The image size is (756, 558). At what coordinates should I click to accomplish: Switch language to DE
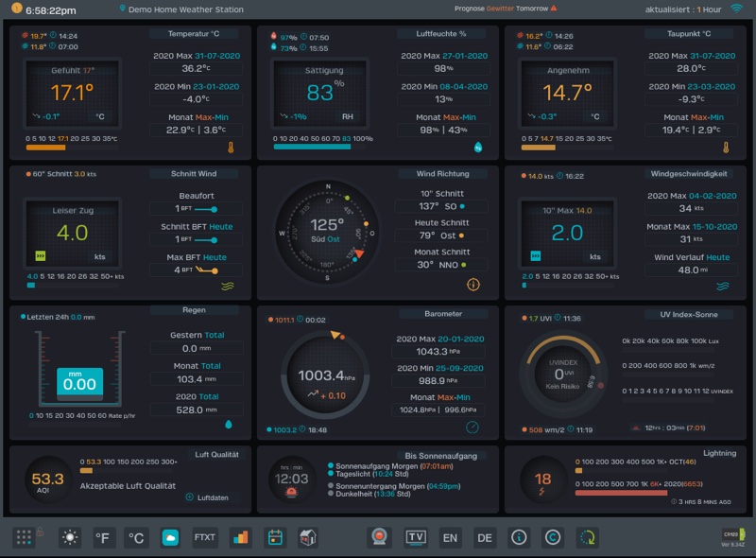click(x=485, y=537)
